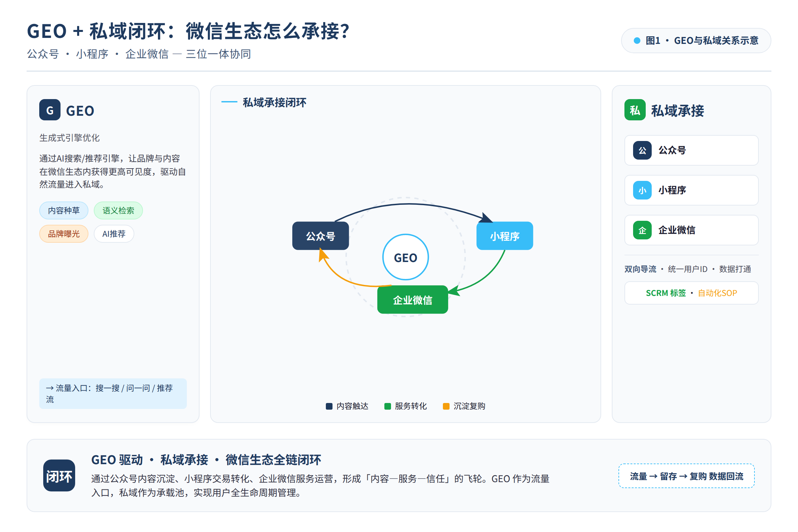Click the 沉淀复购 legend label
The height and width of the screenshot is (532, 798).
click(x=469, y=406)
